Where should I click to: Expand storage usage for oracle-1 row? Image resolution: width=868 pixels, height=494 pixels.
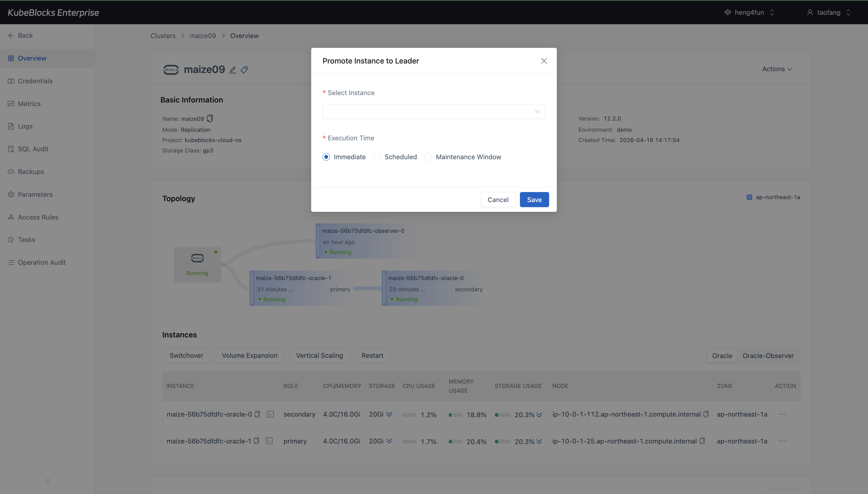pyautogui.click(x=539, y=441)
